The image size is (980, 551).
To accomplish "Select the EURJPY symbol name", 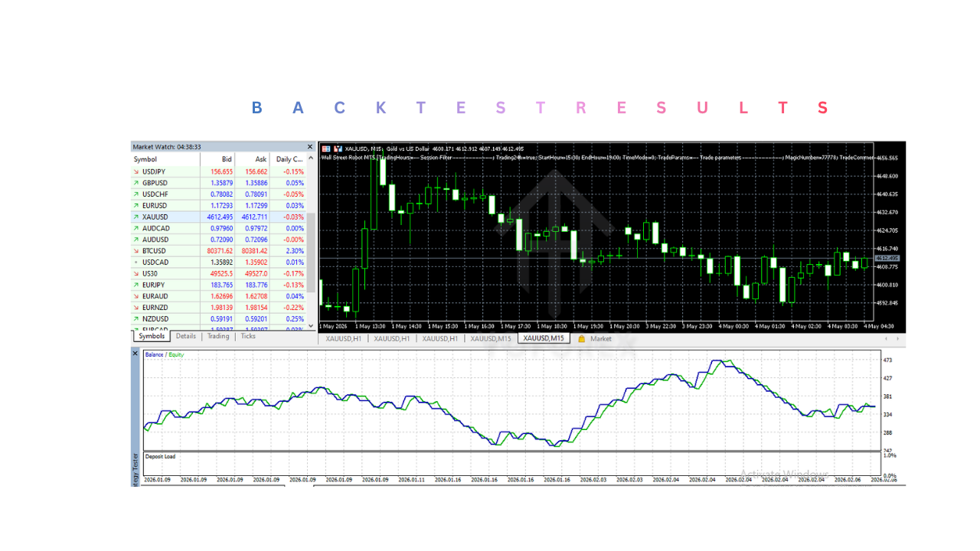I will coord(155,285).
